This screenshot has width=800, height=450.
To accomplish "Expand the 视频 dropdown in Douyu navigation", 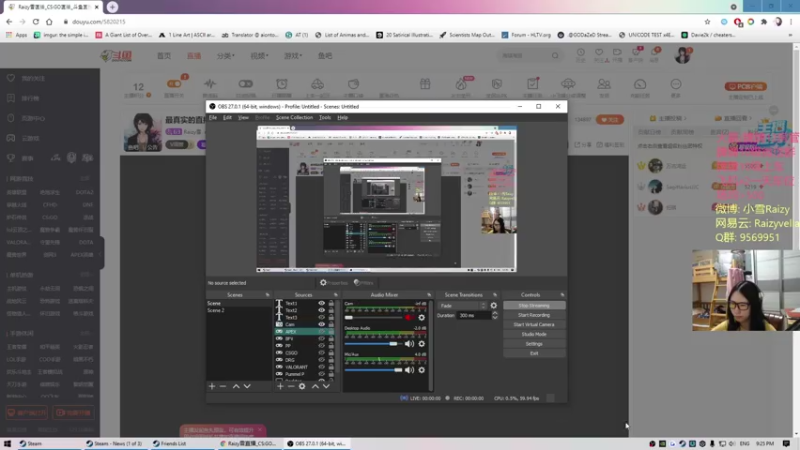I will click(259, 56).
